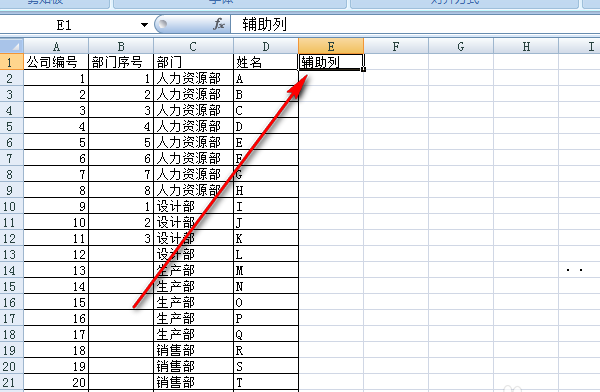
Task: Click empty cell B13 next to 12
Action: (121, 255)
